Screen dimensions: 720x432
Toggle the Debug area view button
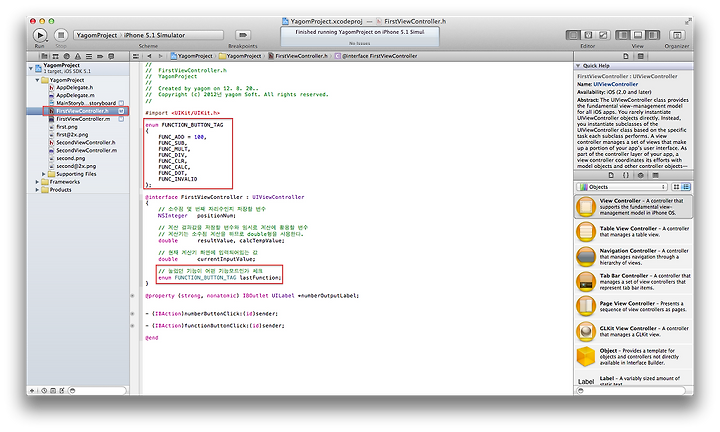click(638, 35)
